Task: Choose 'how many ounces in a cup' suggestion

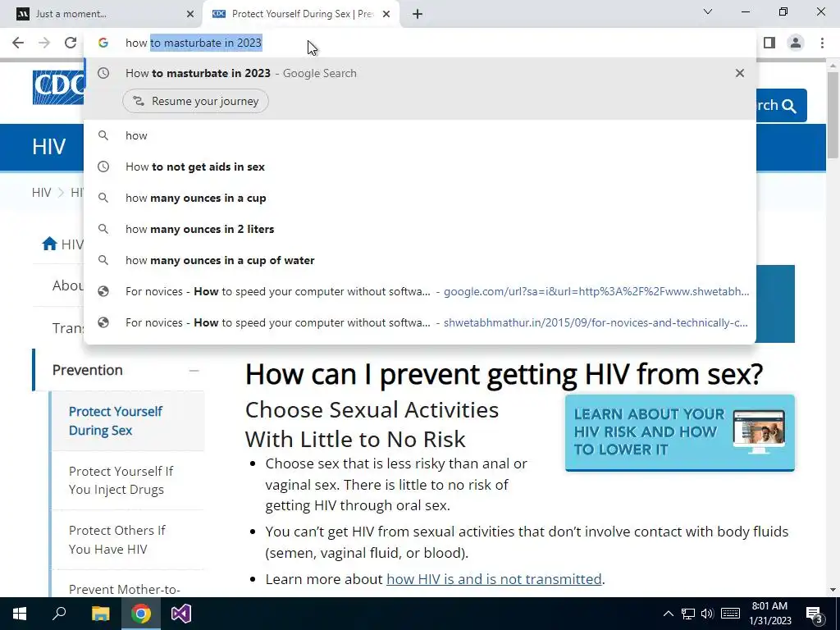Action: 420,198
